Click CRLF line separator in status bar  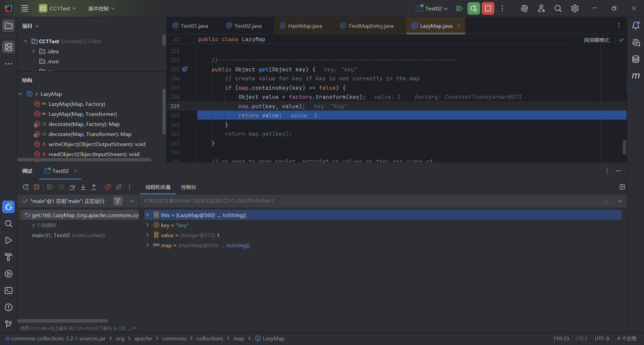pos(581,338)
